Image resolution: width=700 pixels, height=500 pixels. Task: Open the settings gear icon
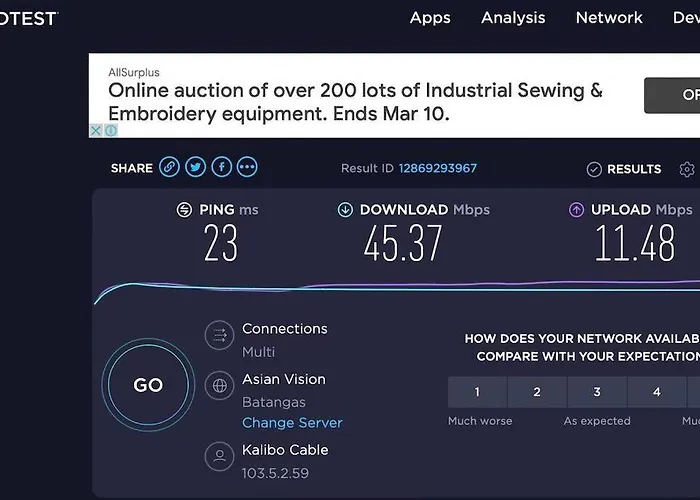pos(687,169)
